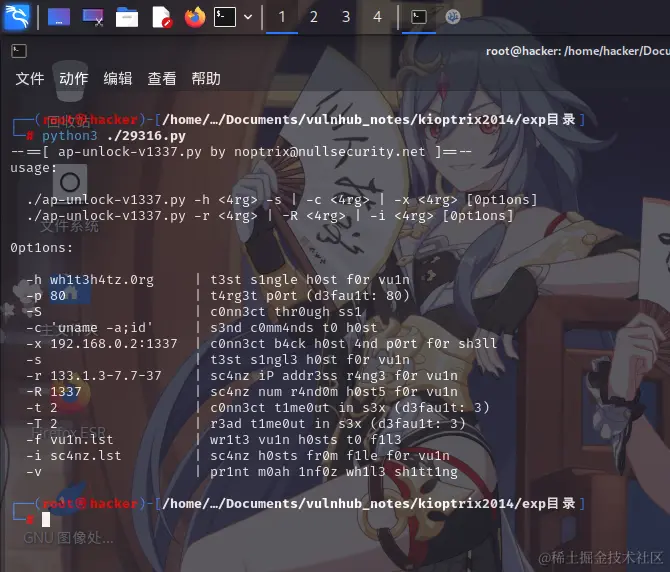Open the 帮助 menu

(x=206, y=79)
